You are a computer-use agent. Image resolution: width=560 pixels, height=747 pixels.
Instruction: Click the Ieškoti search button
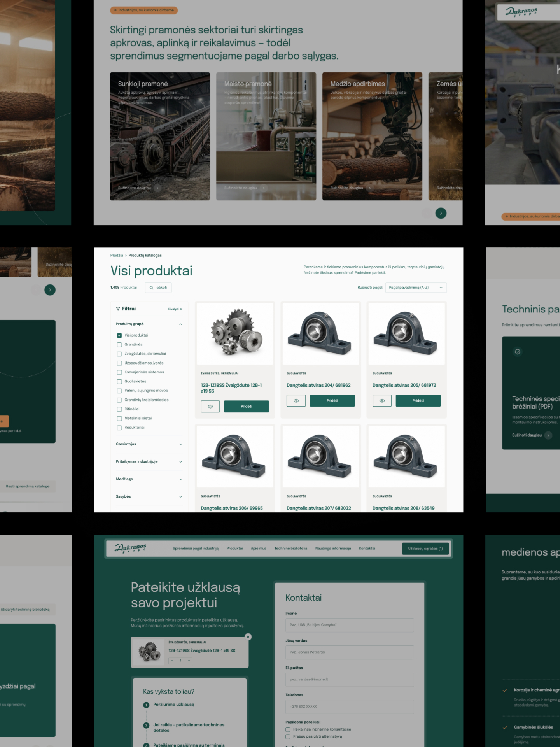[x=158, y=288]
